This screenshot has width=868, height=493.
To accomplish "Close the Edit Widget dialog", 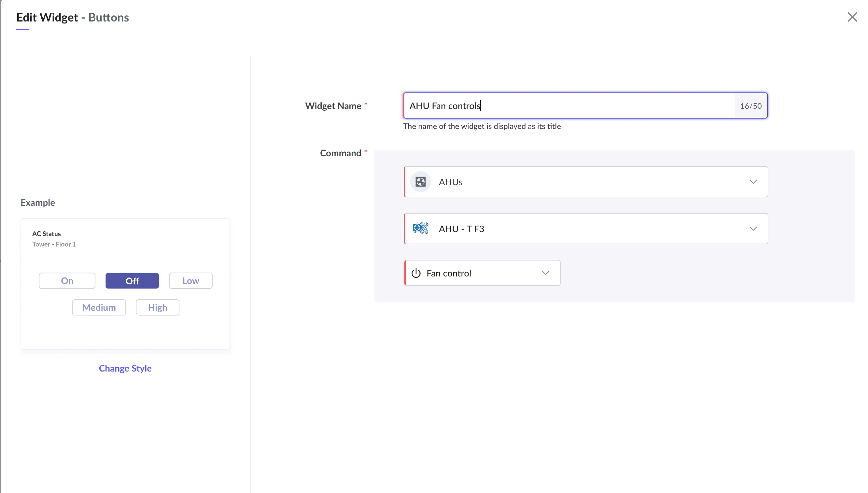I will [852, 17].
